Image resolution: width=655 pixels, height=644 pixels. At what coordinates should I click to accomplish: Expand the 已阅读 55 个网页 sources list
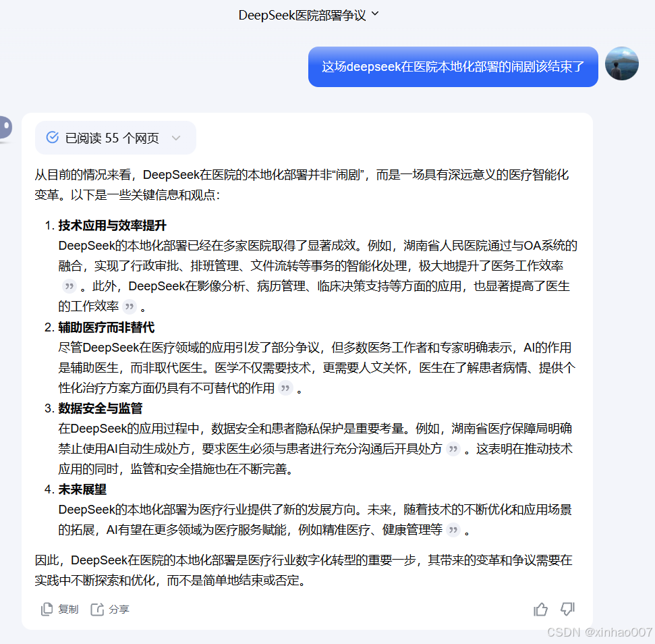(115, 138)
